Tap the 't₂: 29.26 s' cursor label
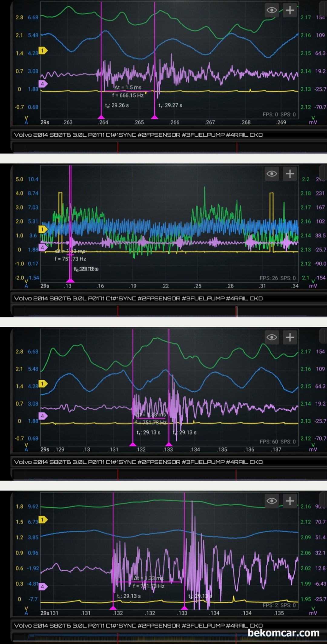 (x=117, y=105)
